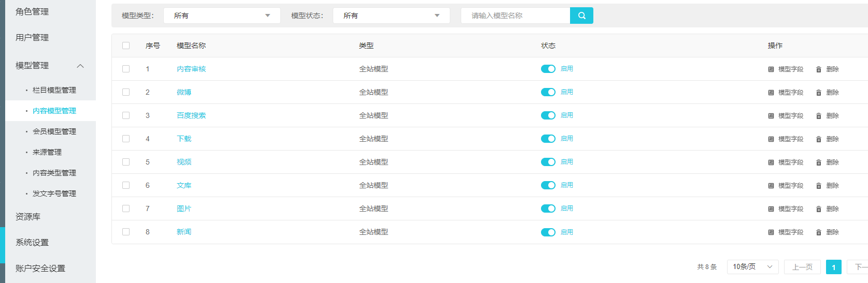The image size is (868, 283).
Task: Open the 模型类型 dropdown
Action: (x=222, y=16)
